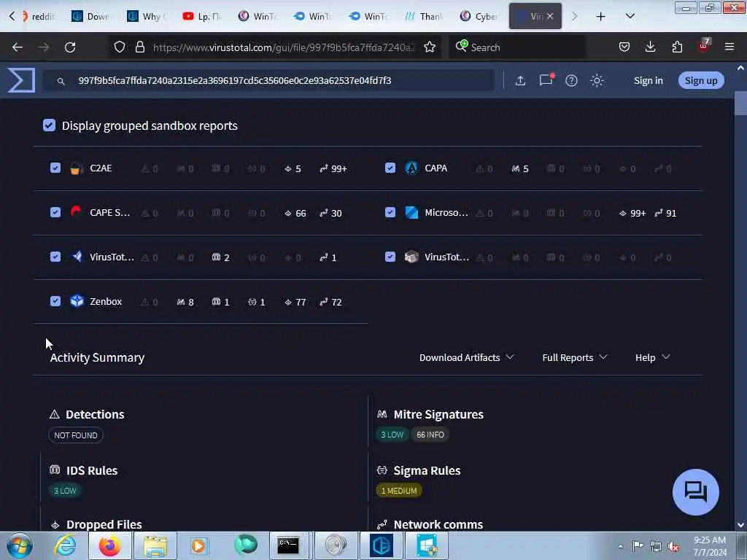The width and height of the screenshot is (747, 560).
Task: Open the list all tabs chevron
Action: [x=630, y=16]
